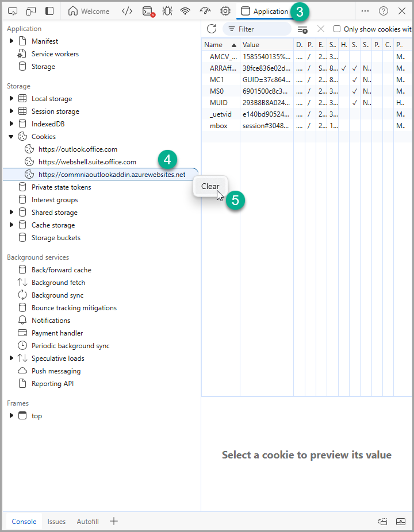This screenshot has height=532, width=414.
Task: Open Background fetch
Action: (59, 282)
